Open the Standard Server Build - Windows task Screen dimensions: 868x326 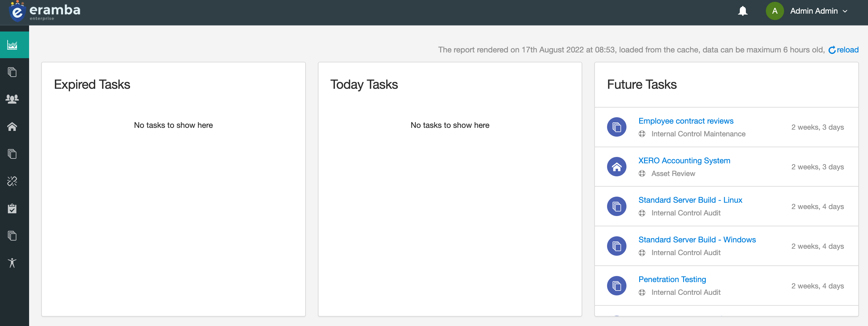pos(697,239)
